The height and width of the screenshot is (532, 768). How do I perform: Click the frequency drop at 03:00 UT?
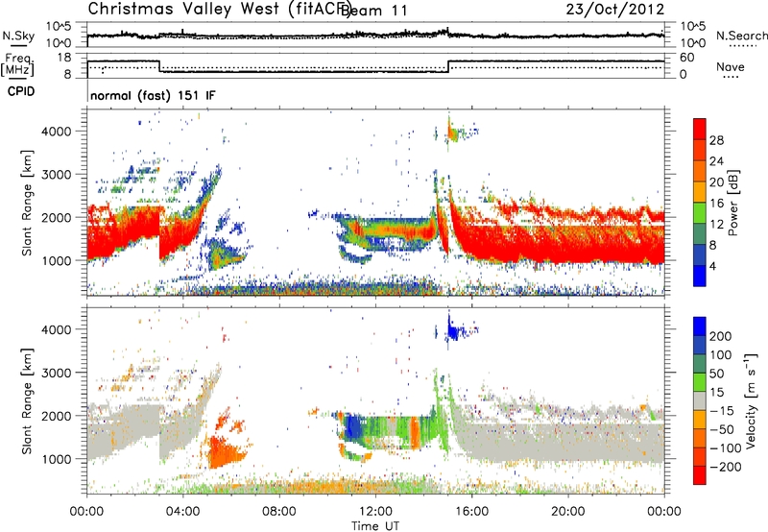click(x=159, y=66)
